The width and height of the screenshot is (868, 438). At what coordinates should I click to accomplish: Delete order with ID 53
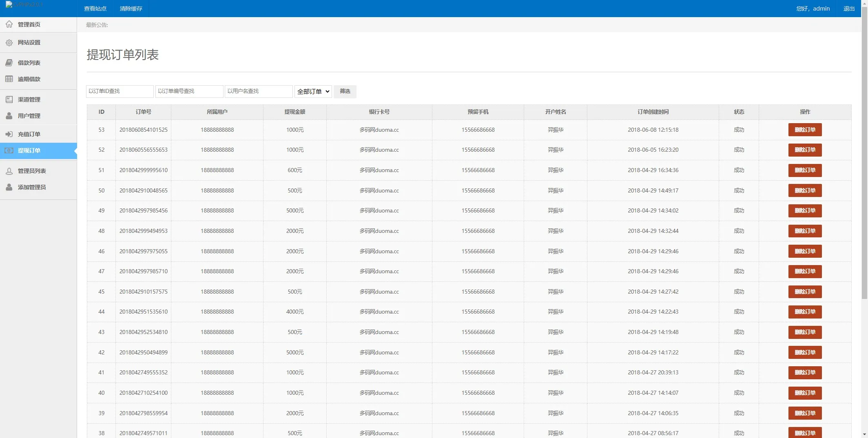tap(804, 130)
